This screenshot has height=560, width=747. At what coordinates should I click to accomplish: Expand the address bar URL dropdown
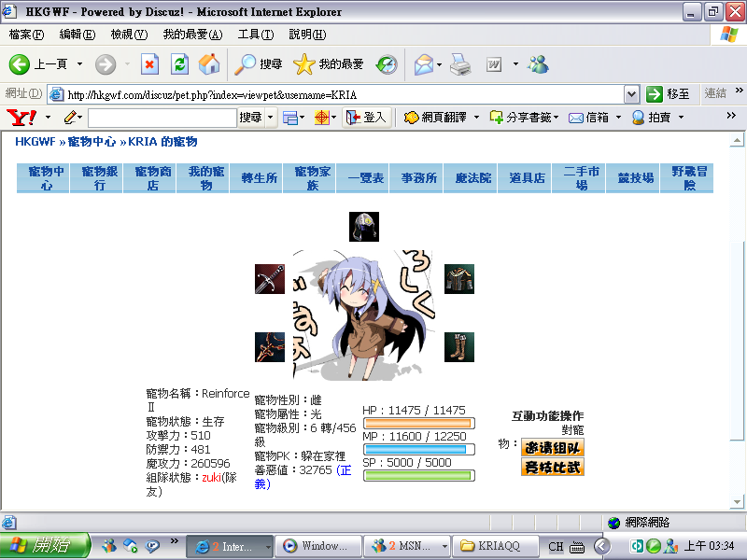coord(631,94)
